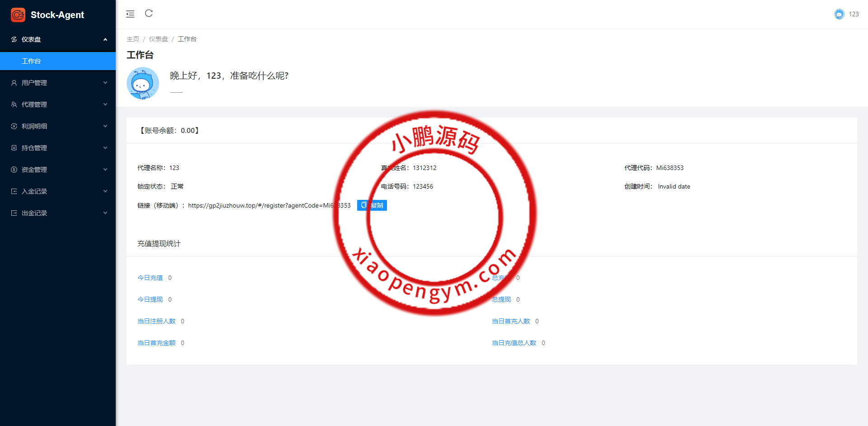The height and width of the screenshot is (426, 868).
Task: Go to 主页 in the breadcrumb
Action: pyautogui.click(x=133, y=39)
